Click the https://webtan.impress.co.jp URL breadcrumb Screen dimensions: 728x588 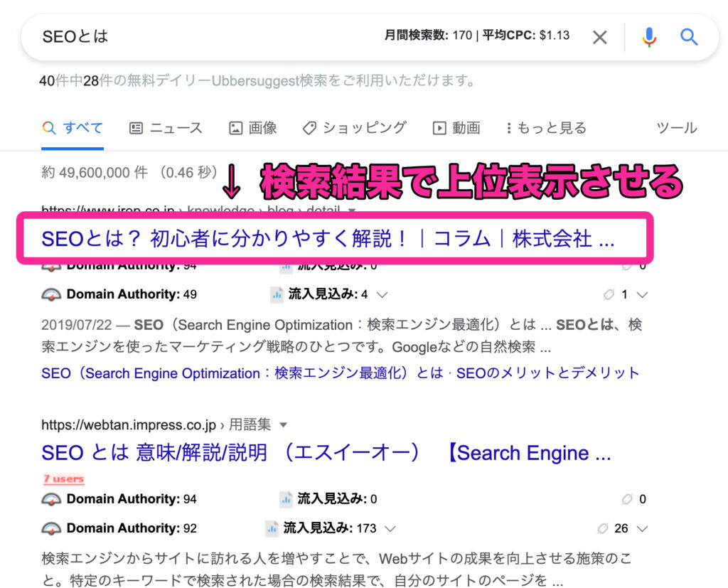click(x=129, y=425)
